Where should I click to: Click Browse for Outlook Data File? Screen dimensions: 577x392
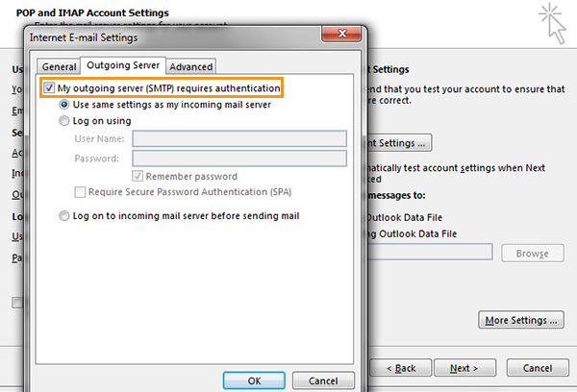532,254
